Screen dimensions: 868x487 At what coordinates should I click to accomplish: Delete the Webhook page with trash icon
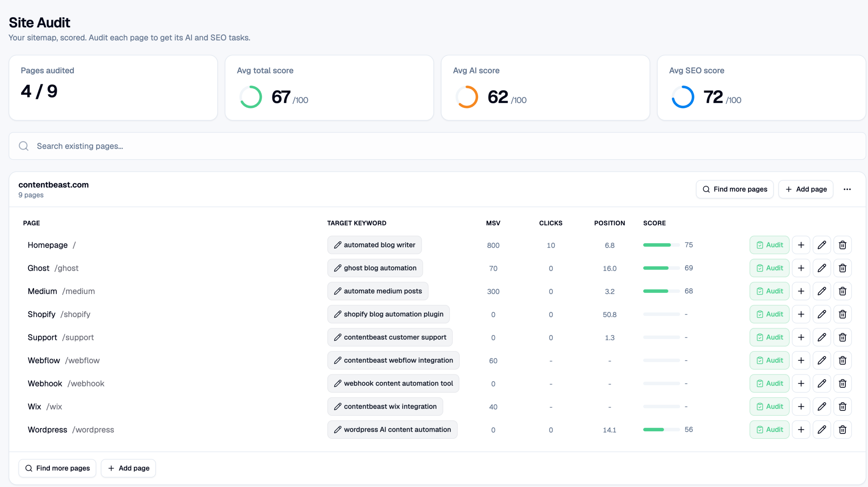click(x=842, y=383)
